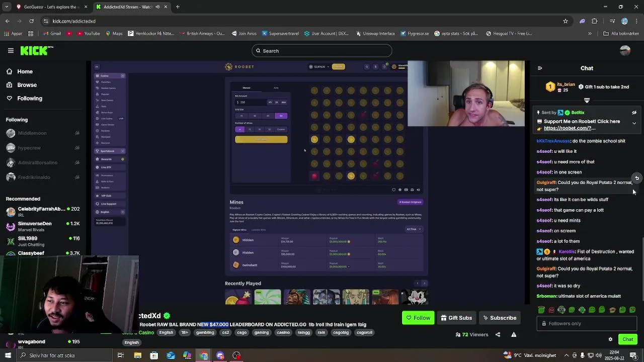Click next arrow in Recently Played
Screen dimensions: 644x362
click(x=424, y=284)
